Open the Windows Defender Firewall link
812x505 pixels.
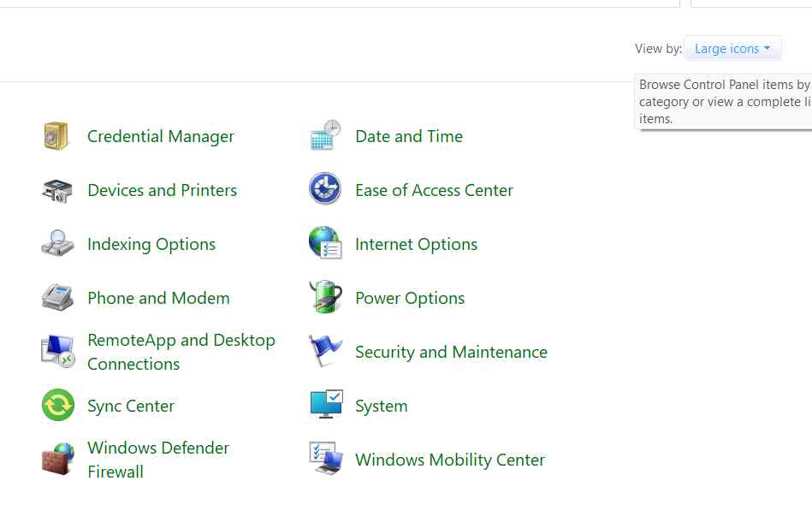158,460
